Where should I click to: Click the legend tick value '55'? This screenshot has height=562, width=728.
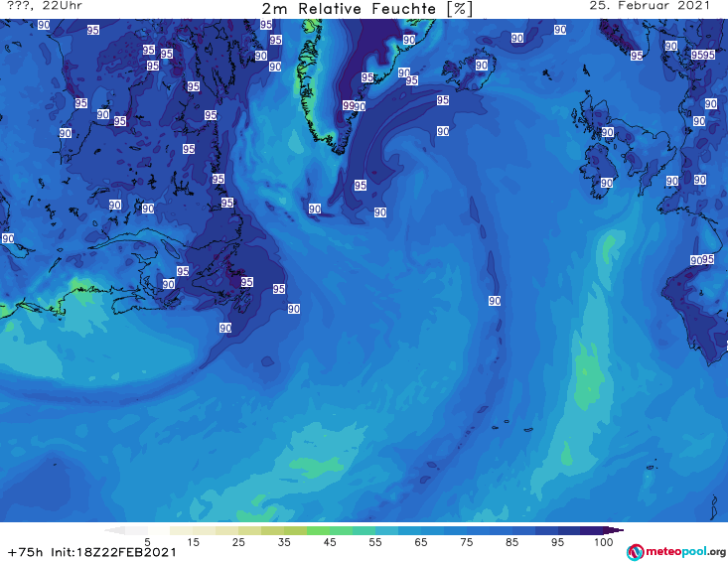pyautogui.click(x=375, y=542)
